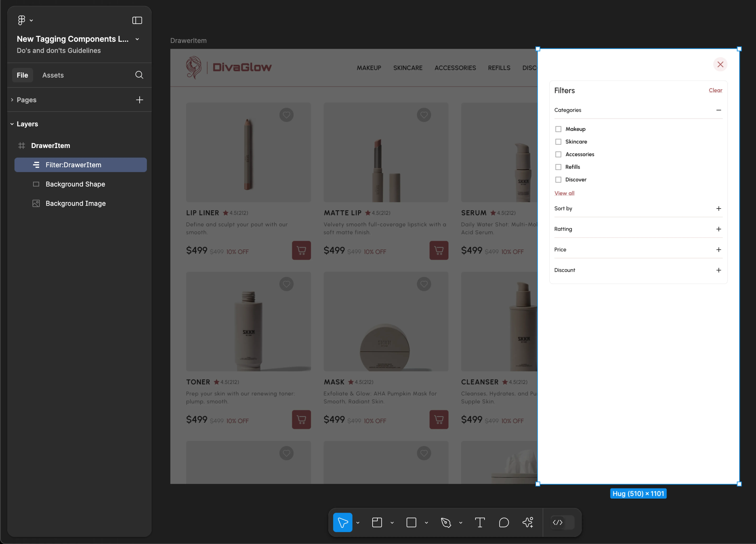Switch to the File tab
The image size is (756, 544).
point(22,75)
